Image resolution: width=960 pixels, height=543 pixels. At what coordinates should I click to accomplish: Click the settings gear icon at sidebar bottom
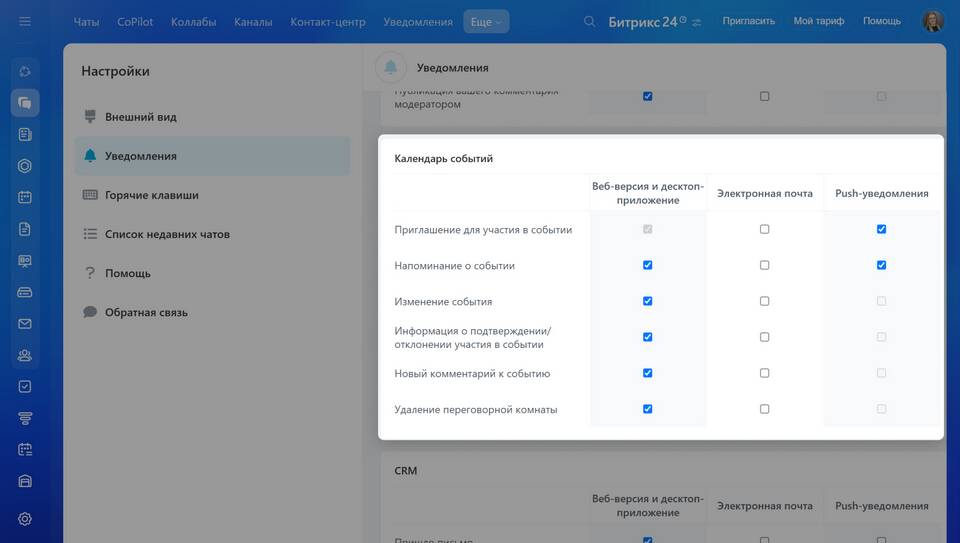pos(25,518)
